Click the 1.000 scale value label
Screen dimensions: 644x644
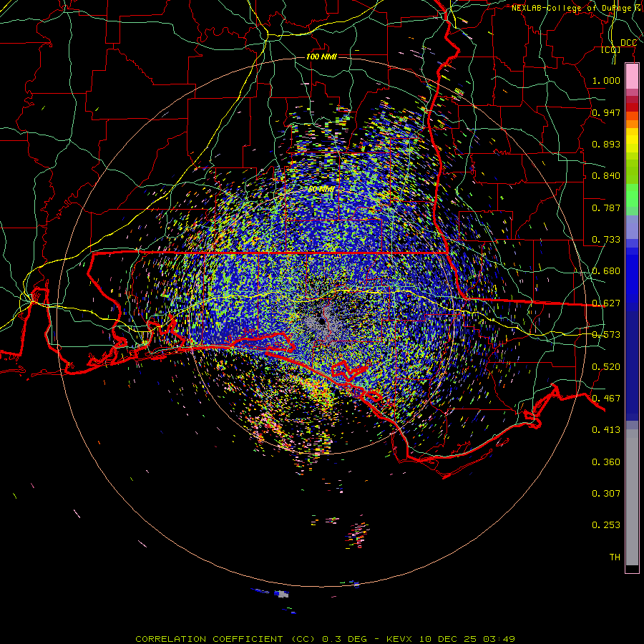[x=606, y=80]
